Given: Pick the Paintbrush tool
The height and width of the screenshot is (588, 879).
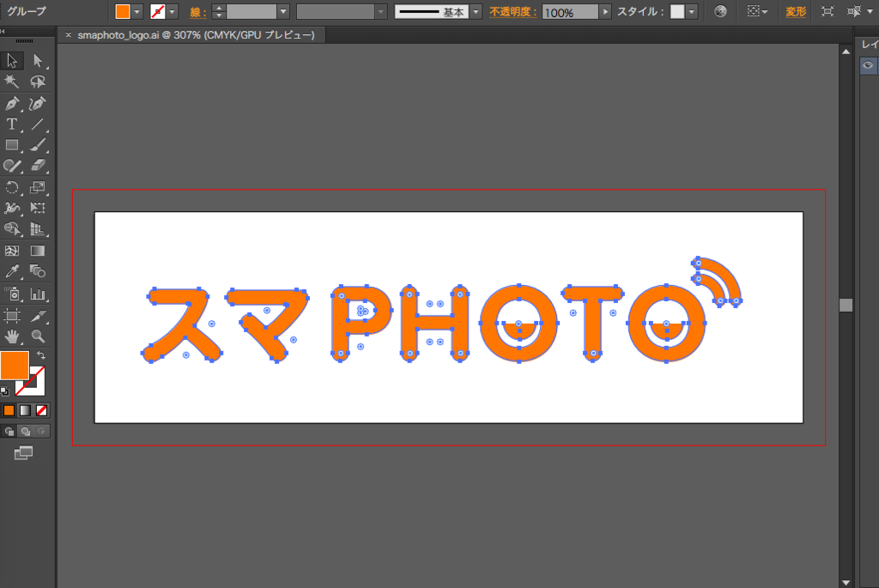Looking at the screenshot, I should pos(38,145).
